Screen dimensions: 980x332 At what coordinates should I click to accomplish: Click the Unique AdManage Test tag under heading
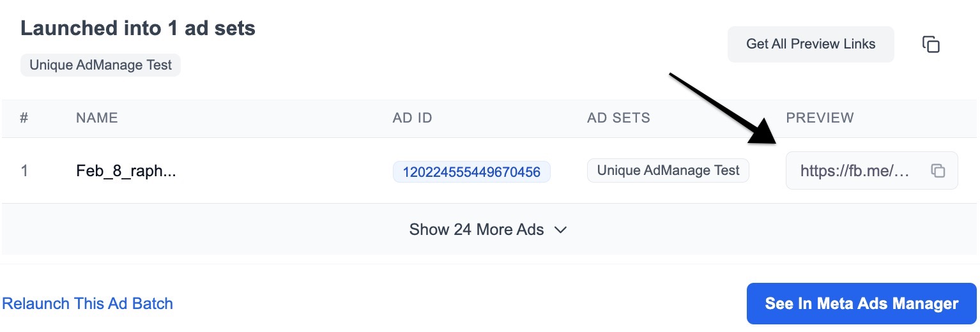pyautogui.click(x=100, y=65)
